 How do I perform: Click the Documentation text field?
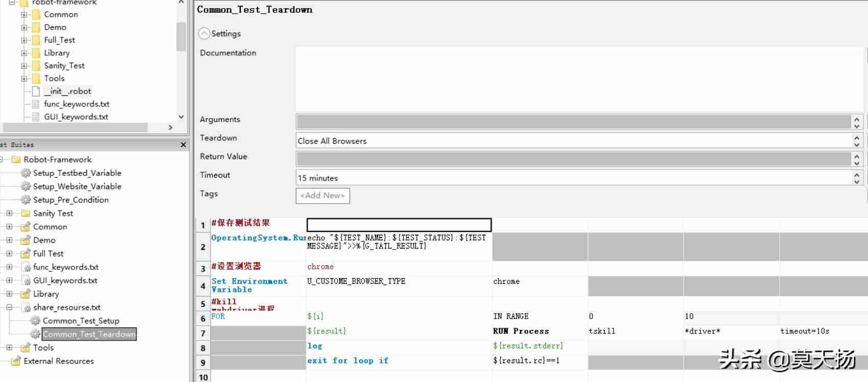pos(579,79)
